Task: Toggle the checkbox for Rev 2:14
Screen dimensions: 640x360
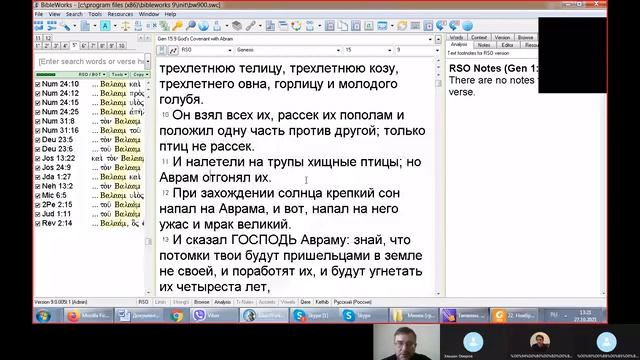Action: coord(38,224)
